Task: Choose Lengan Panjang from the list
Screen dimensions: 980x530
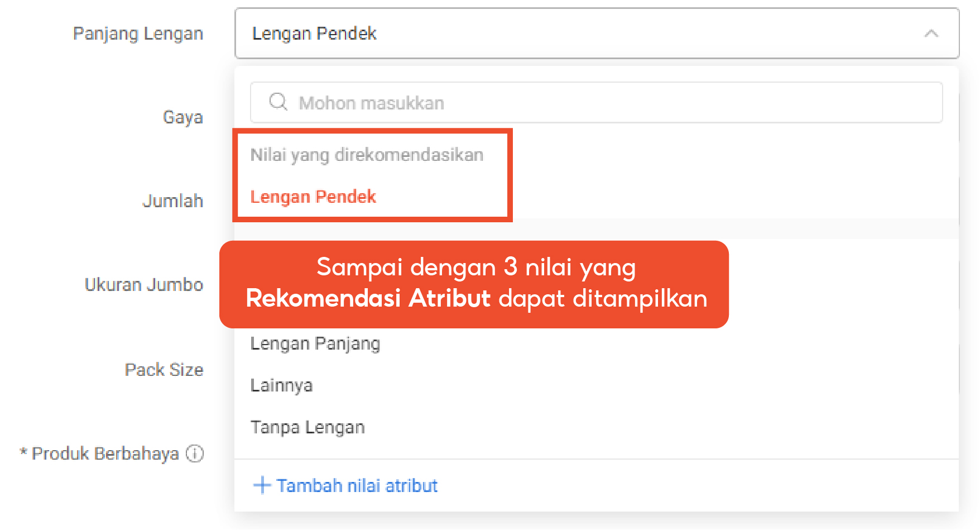Action: pyautogui.click(x=315, y=343)
